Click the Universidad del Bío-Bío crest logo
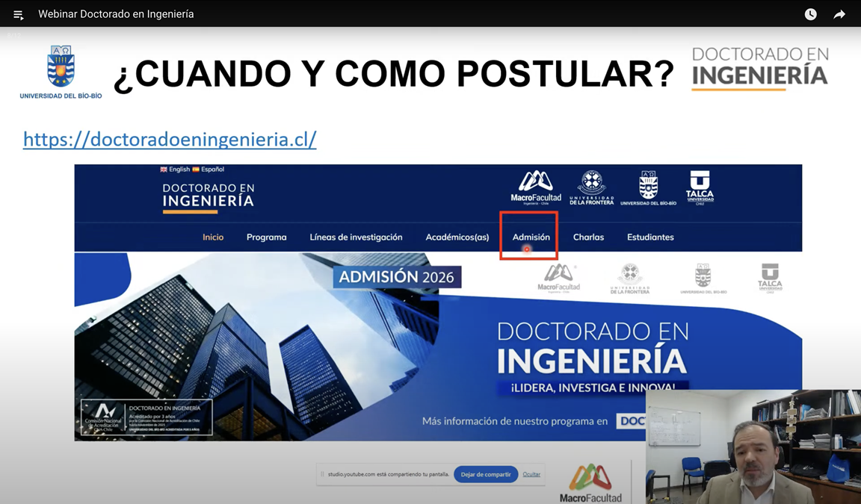The image size is (861, 504). (x=61, y=67)
